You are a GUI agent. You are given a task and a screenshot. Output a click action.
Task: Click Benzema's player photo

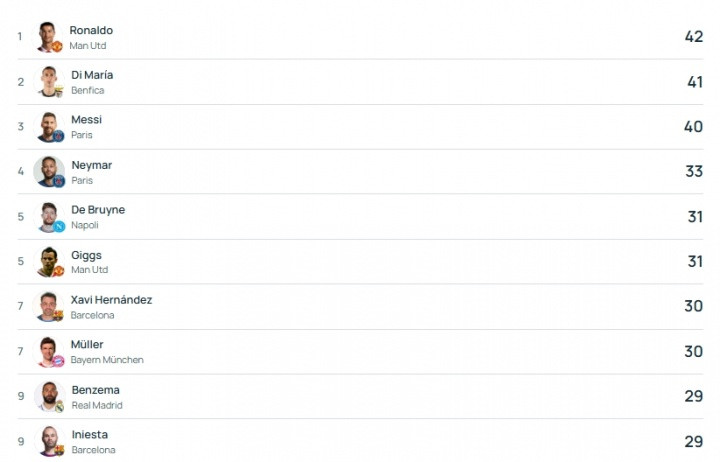pos(49,397)
